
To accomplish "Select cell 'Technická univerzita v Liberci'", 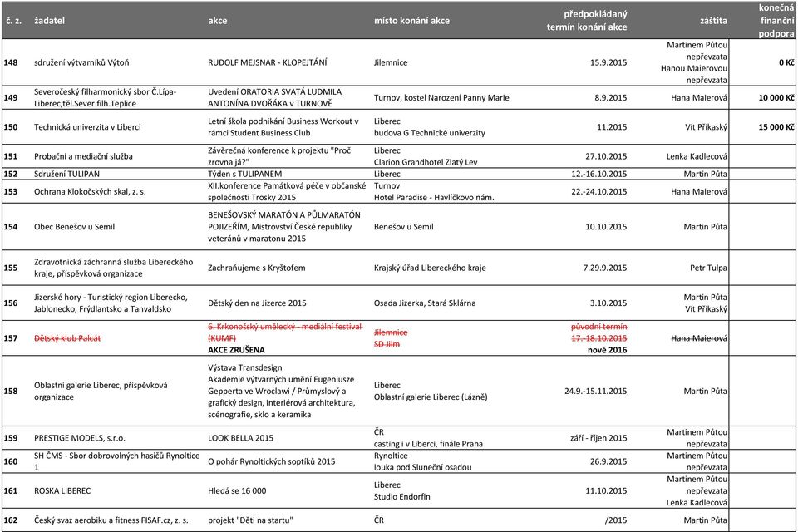I will pyautogui.click(x=87, y=127).
